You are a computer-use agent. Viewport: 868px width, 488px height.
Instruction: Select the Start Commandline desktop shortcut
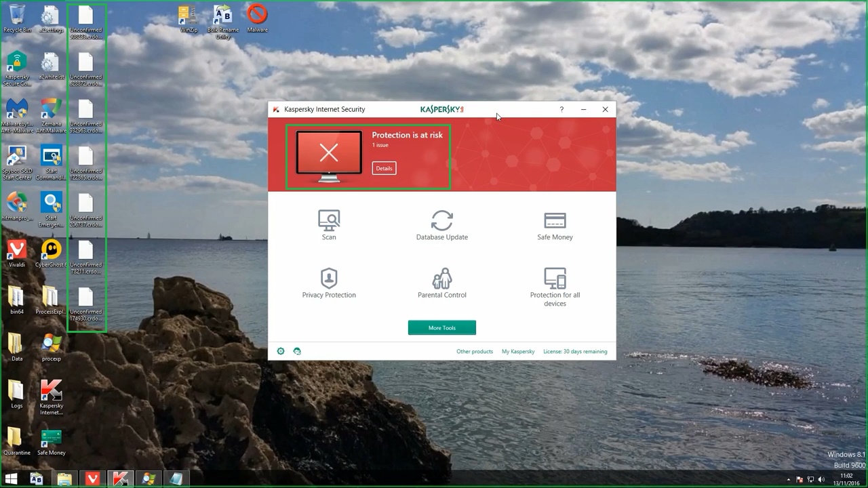click(51, 163)
